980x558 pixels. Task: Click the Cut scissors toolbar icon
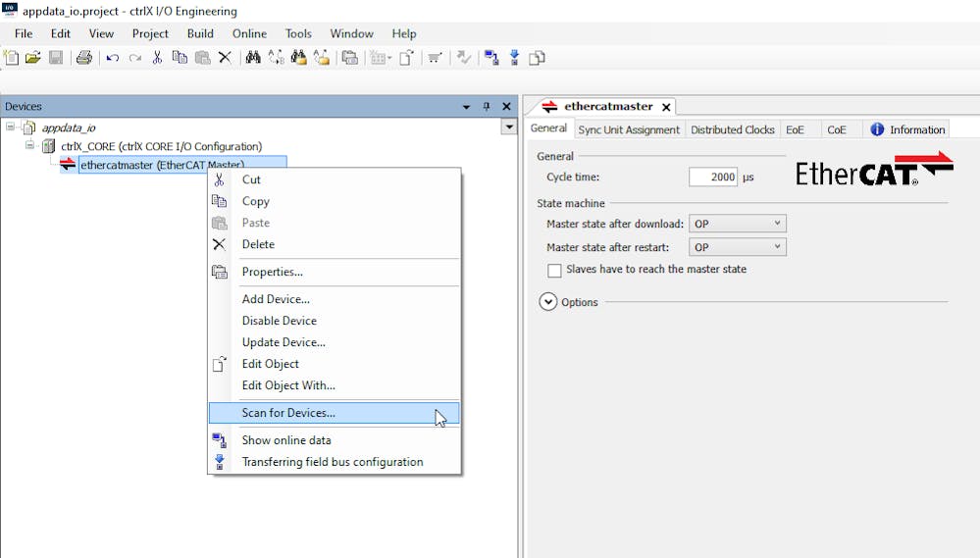(x=158, y=58)
